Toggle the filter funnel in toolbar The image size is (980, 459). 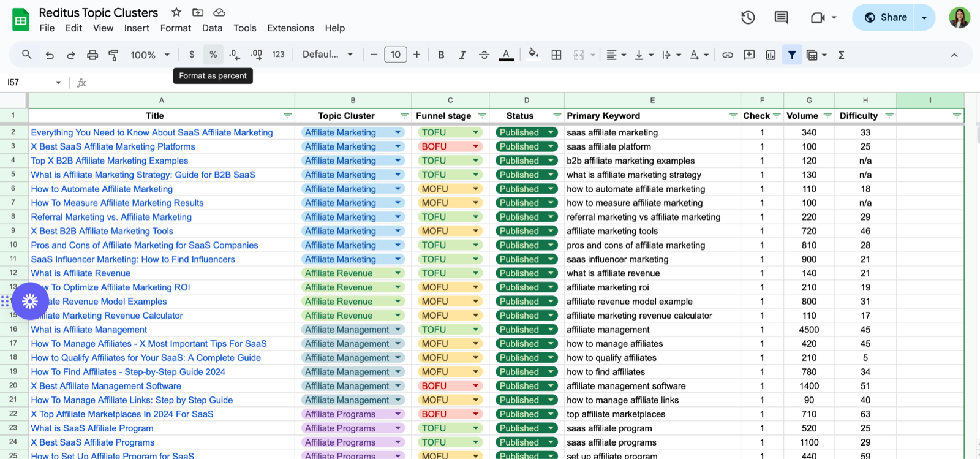792,55
